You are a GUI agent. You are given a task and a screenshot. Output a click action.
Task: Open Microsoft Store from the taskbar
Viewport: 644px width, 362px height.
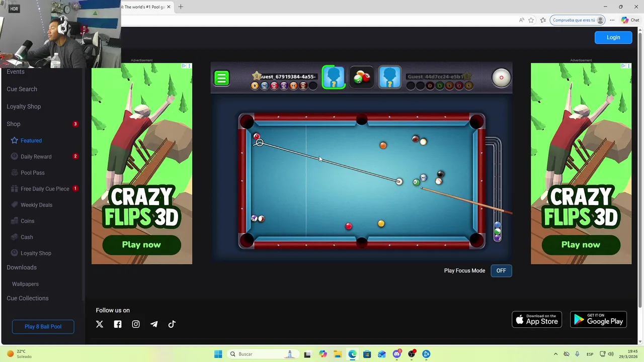pos(367,354)
